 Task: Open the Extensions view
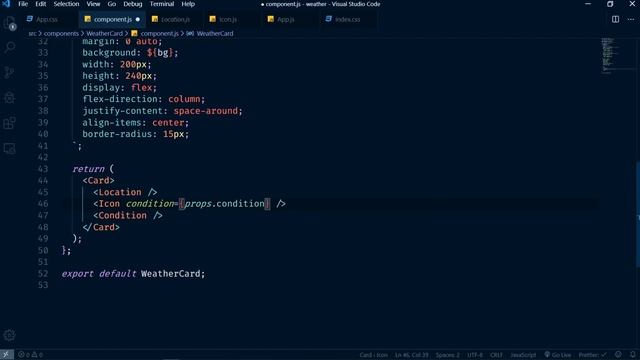pos(10,123)
